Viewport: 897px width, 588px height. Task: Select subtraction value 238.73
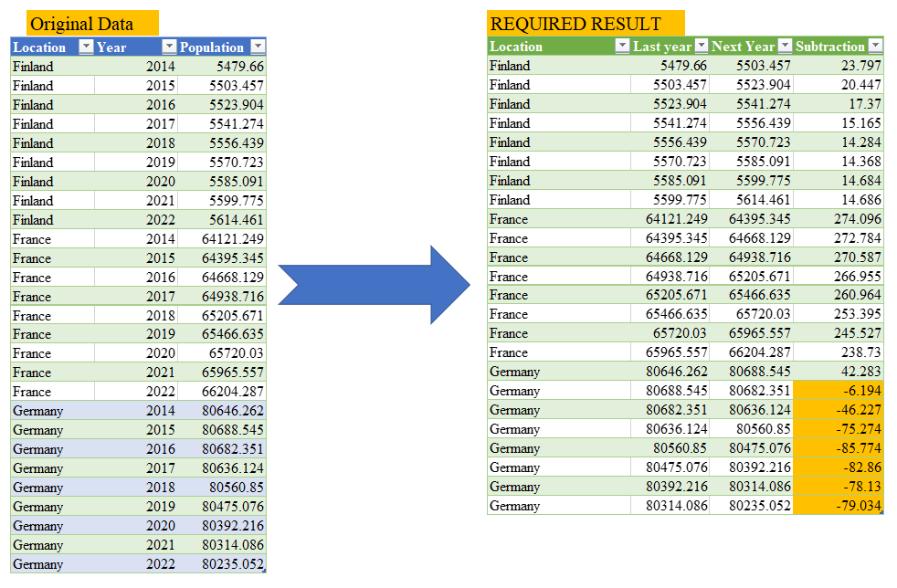(838, 352)
